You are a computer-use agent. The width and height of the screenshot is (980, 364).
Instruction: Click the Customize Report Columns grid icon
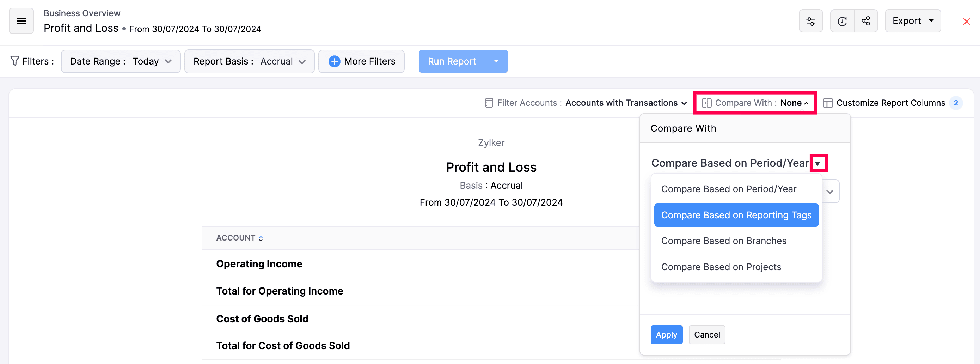tap(828, 103)
